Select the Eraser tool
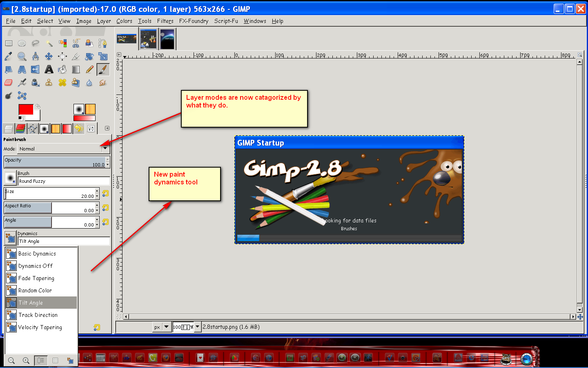The height and width of the screenshot is (368, 588). pos(9,83)
